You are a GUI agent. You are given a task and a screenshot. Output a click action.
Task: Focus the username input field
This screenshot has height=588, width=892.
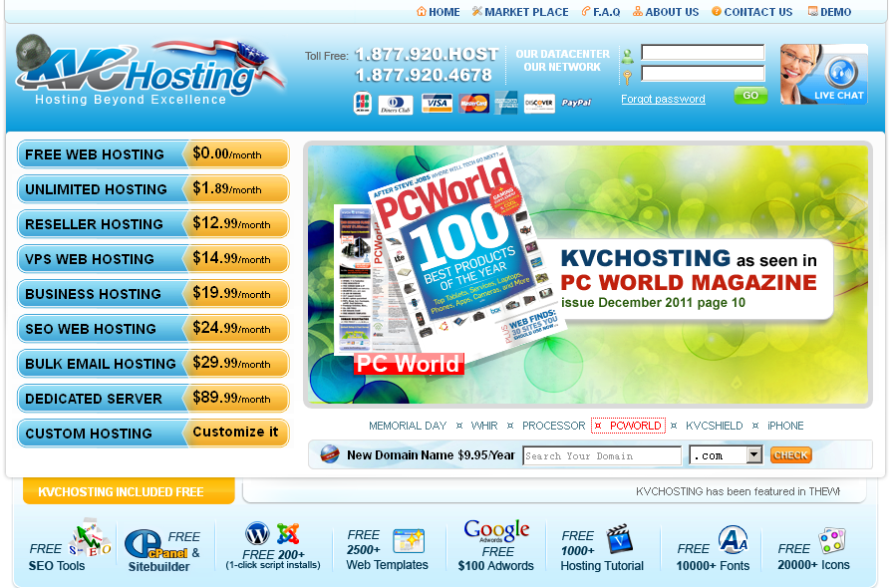pos(703,53)
